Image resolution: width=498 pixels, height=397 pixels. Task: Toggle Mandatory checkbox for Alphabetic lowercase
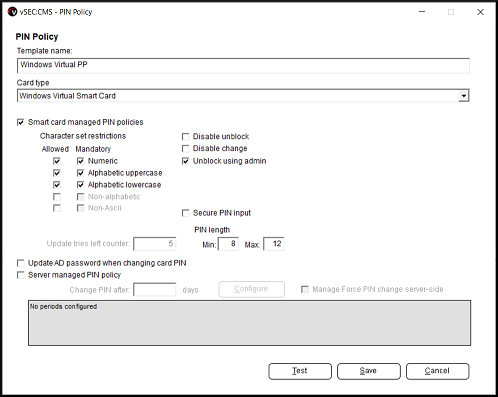click(80, 185)
